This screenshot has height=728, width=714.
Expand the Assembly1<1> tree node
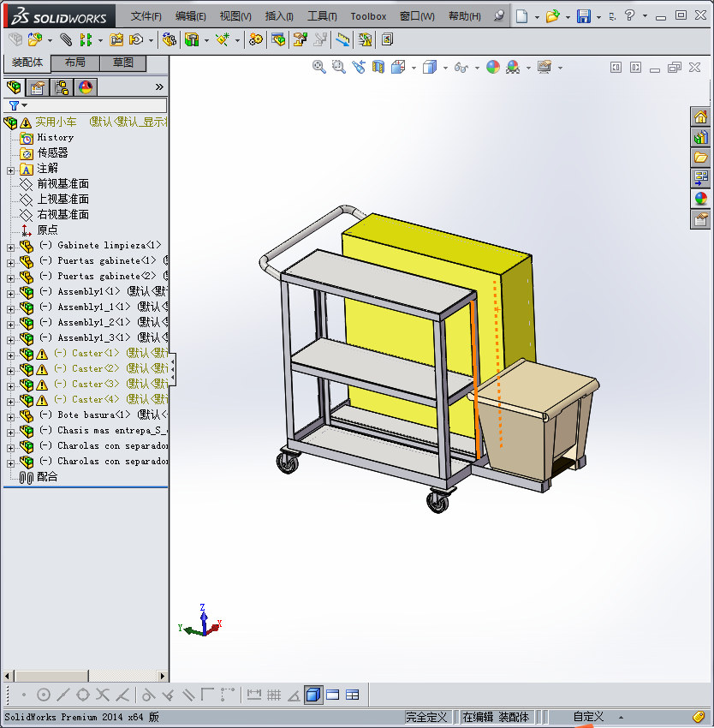click(10, 294)
